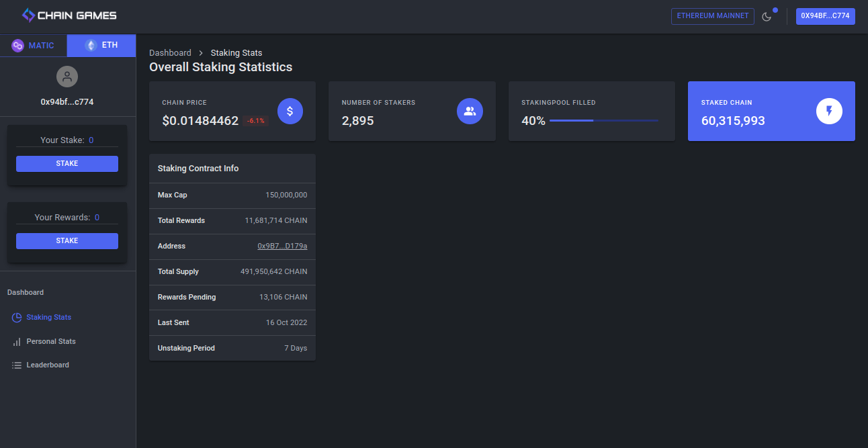
Task: Click the wallet avatar profile icon
Action: pos(67,76)
